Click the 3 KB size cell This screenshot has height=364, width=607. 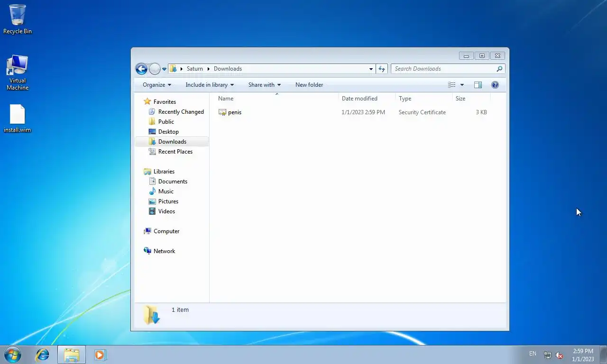point(481,112)
